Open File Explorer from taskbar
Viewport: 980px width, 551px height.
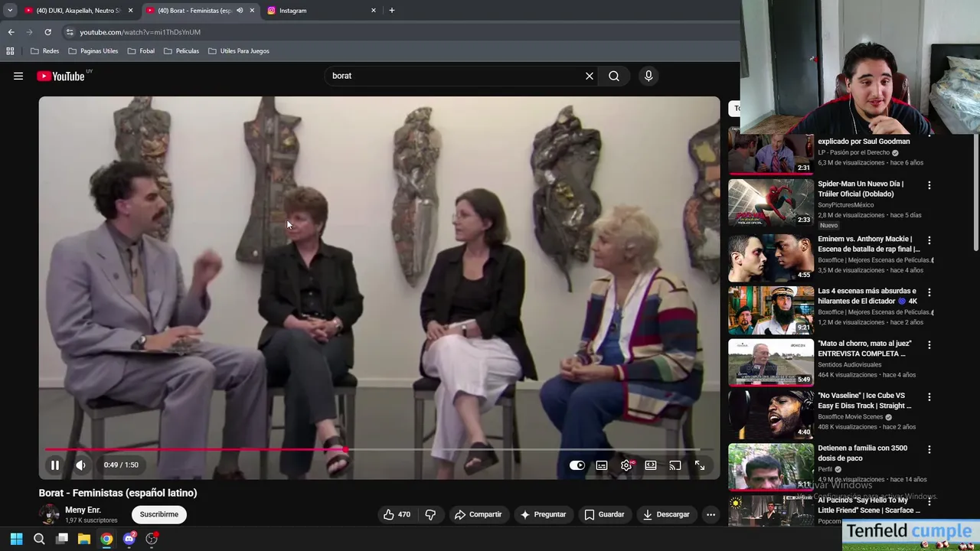point(84,539)
